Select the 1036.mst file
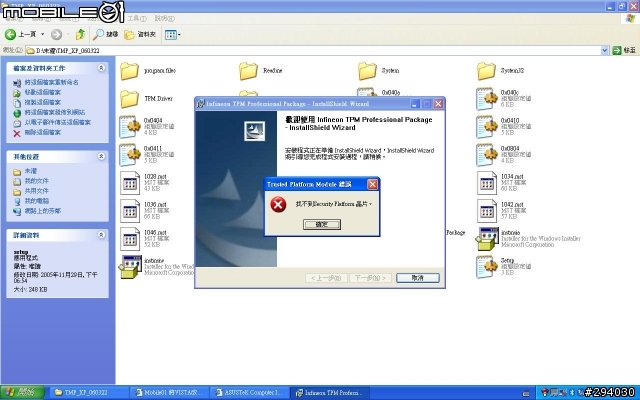Viewport: 640px width, 400px height. (x=145, y=210)
